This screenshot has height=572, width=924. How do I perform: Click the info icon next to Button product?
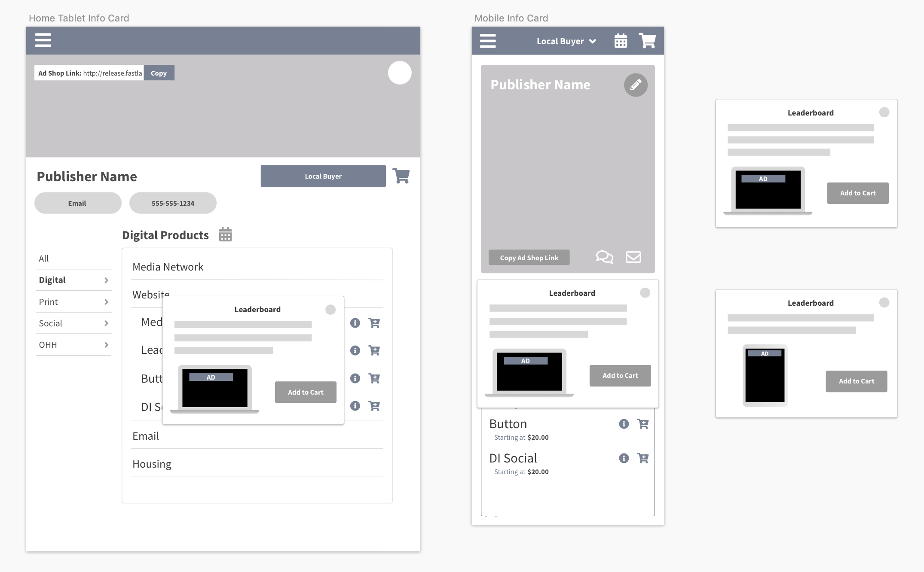pos(624,424)
